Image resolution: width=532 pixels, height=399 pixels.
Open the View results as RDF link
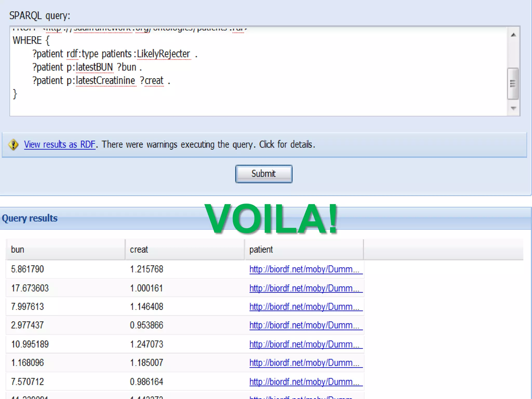(60, 144)
